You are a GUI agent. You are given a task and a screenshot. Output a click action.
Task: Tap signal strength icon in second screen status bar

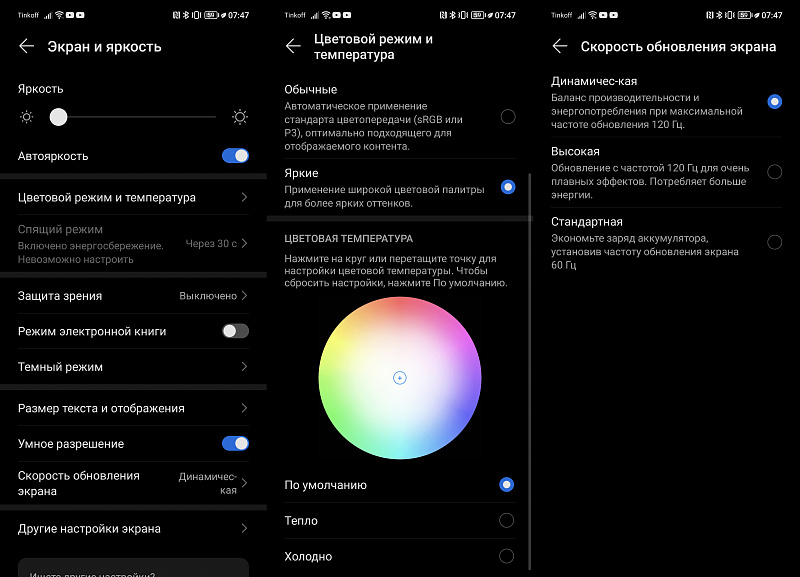pos(315,15)
